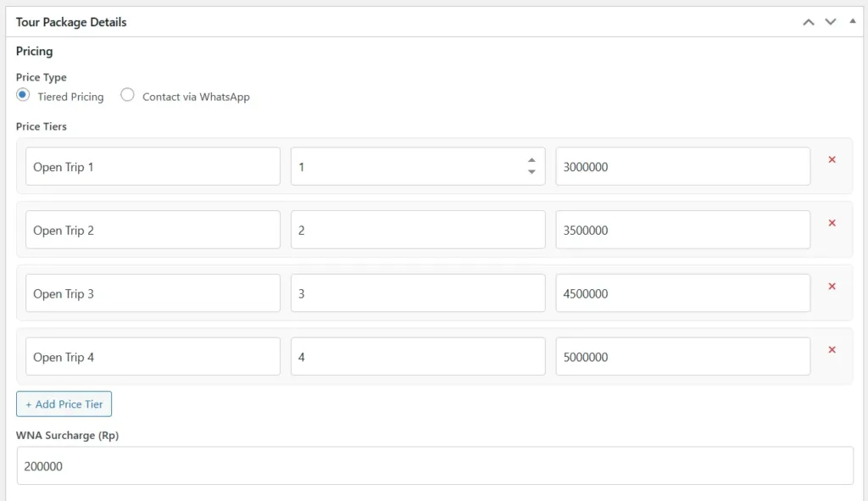The height and width of the screenshot is (501, 868).
Task: Delete the Open Trip 4 tier row
Action: point(832,350)
